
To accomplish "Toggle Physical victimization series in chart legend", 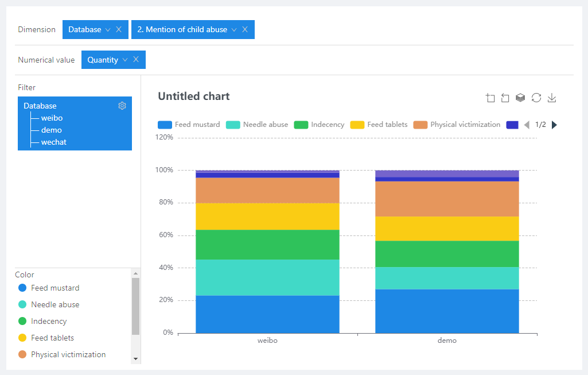I will click(457, 125).
